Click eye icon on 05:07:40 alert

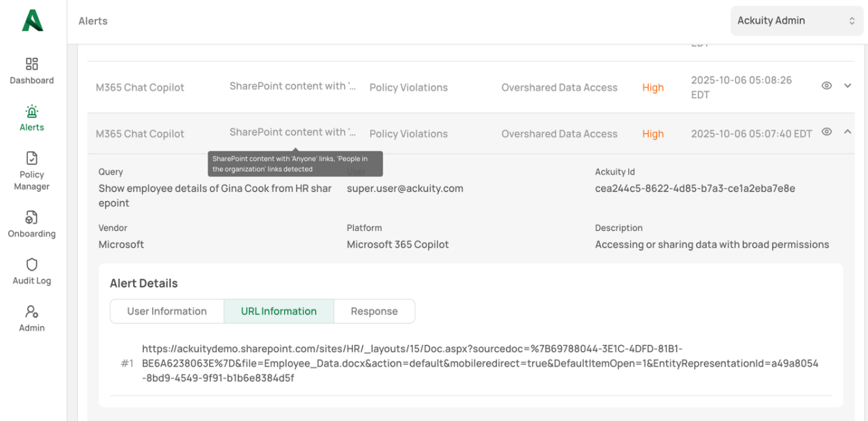[826, 132]
